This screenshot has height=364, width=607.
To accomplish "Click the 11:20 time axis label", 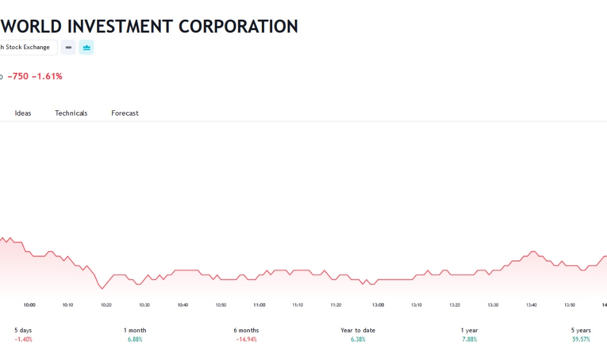I will 336,305.
